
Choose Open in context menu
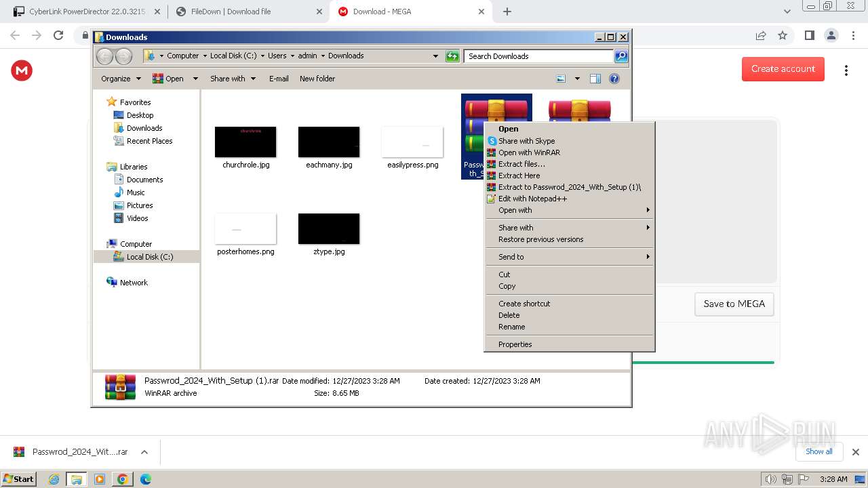pos(569,129)
